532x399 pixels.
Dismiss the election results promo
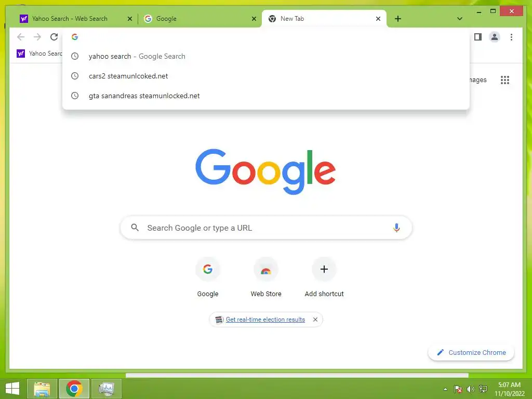(315, 320)
